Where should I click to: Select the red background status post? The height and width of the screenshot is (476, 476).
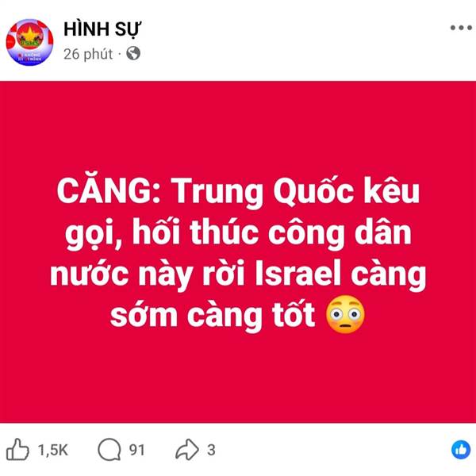pyautogui.click(x=238, y=252)
